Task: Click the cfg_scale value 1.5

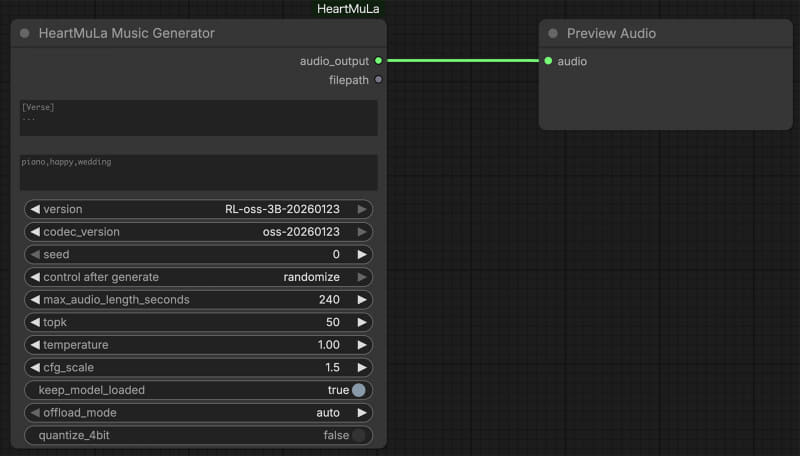Action: (x=332, y=367)
